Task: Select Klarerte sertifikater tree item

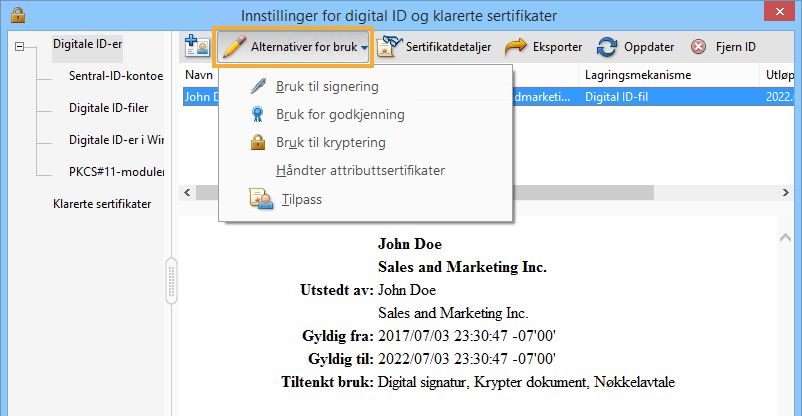Action: coord(102,204)
